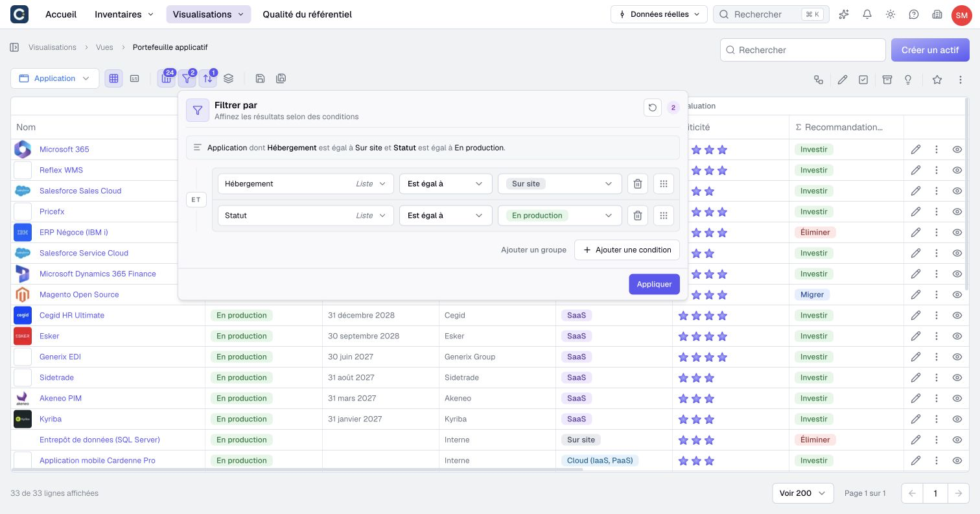Open the En production value dropdown

coord(560,215)
